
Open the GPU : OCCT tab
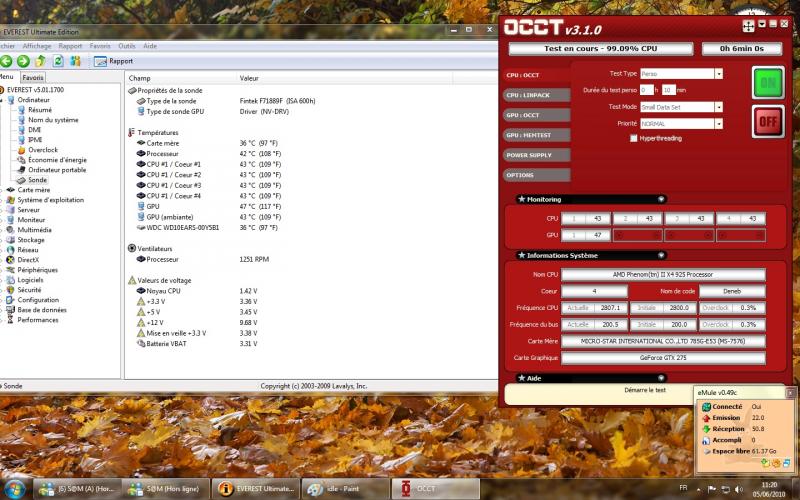point(536,115)
